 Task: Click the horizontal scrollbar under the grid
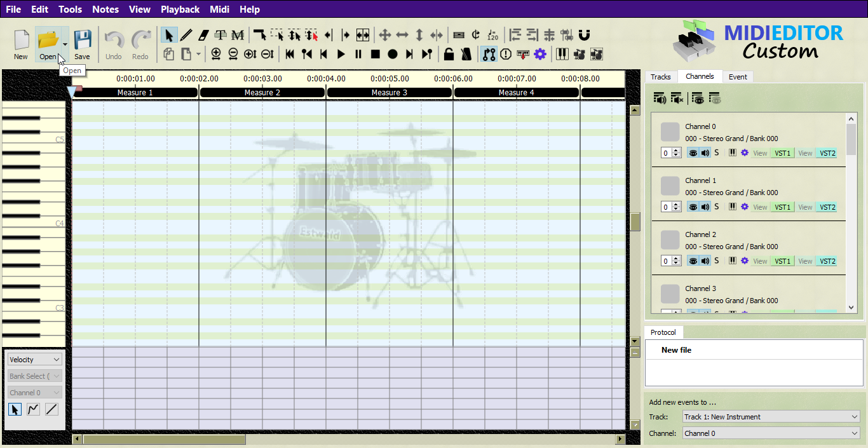tap(349, 439)
